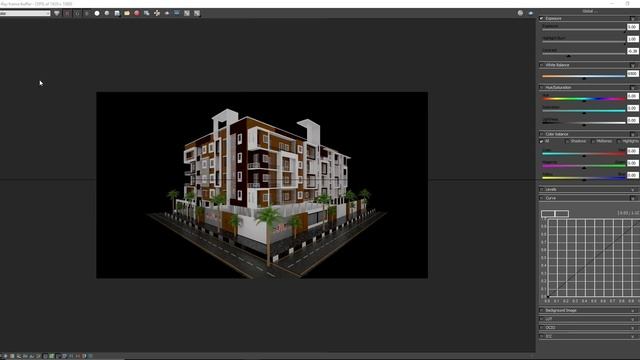Enable the ICC checkbox
Screen dimensions: 640x360
[x=542, y=336]
